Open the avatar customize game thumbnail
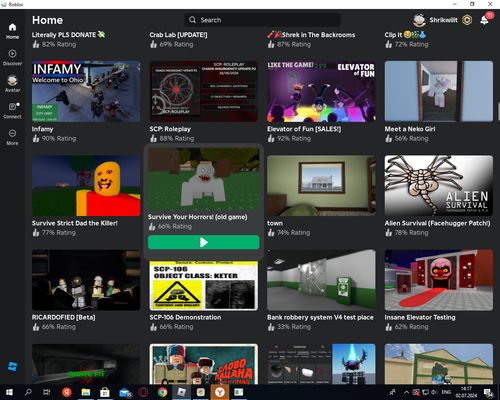Viewport: 500px width, 400px height. click(x=321, y=364)
